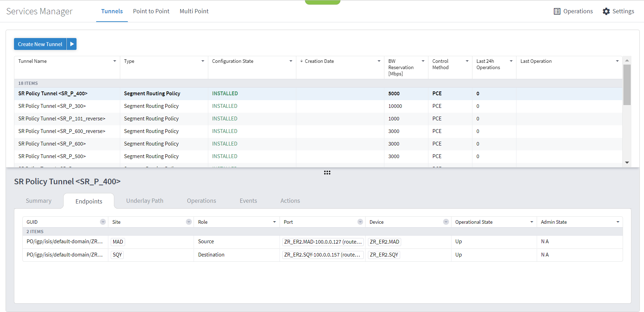The image size is (644, 312).
Task: Open Creation Date column dropdown arrow
Action: (379, 61)
